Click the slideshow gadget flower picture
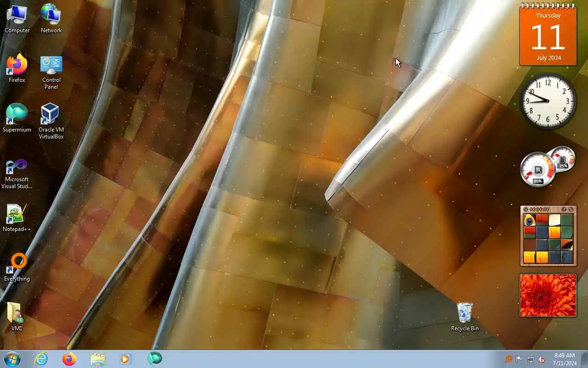The width and height of the screenshot is (588, 368). (x=548, y=295)
